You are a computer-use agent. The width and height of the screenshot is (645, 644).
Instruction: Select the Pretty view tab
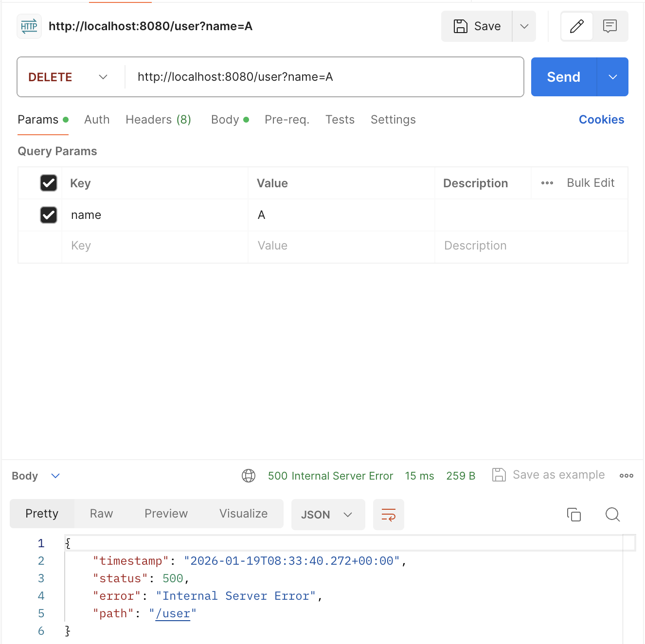pyautogui.click(x=42, y=514)
